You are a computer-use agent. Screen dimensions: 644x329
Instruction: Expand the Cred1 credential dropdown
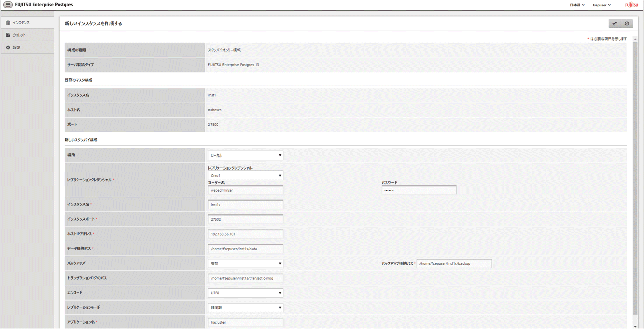[x=245, y=176]
